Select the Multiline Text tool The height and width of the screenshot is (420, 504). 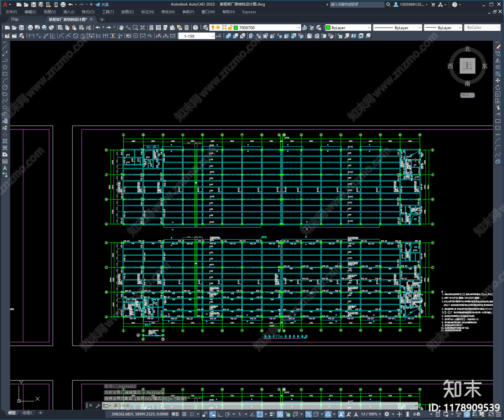pyautogui.click(x=5, y=168)
